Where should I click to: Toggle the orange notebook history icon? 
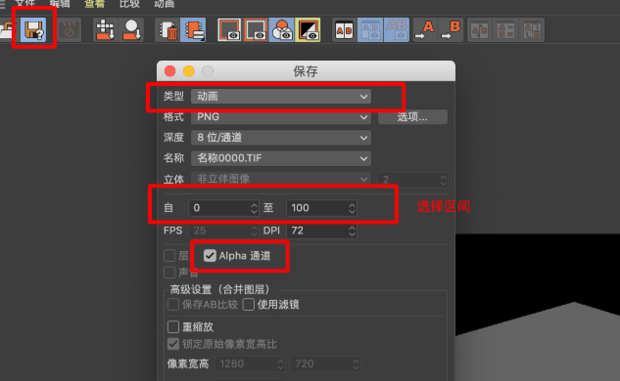pos(193,30)
